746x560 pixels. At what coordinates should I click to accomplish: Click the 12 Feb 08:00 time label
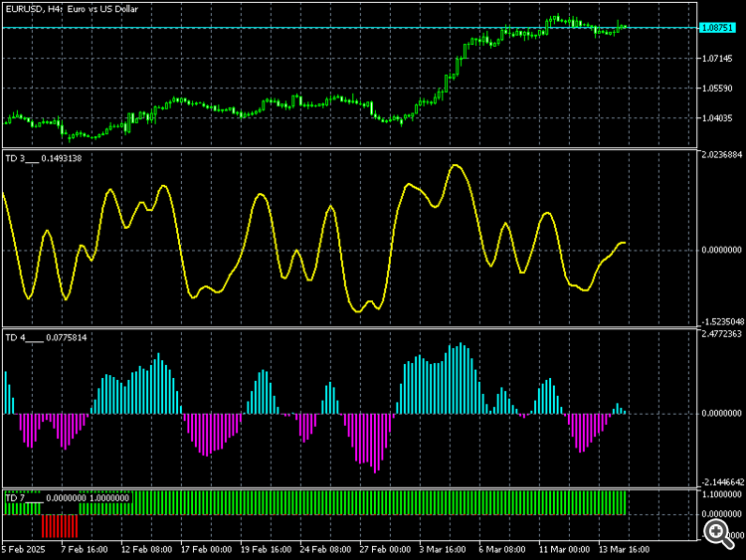coord(146,549)
